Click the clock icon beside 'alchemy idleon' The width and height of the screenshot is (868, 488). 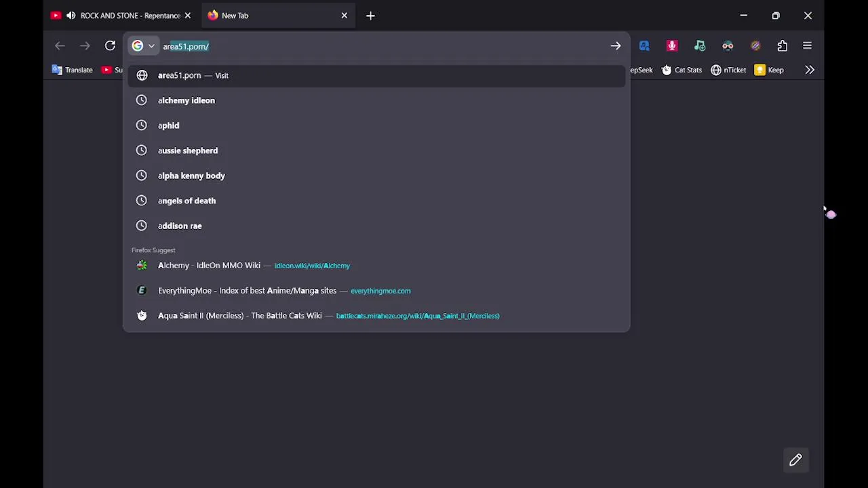[x=141, y=100]
